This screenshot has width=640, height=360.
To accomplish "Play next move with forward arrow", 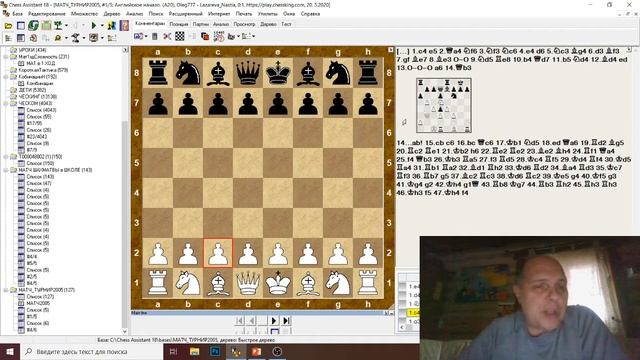I will tap(274, 321).
